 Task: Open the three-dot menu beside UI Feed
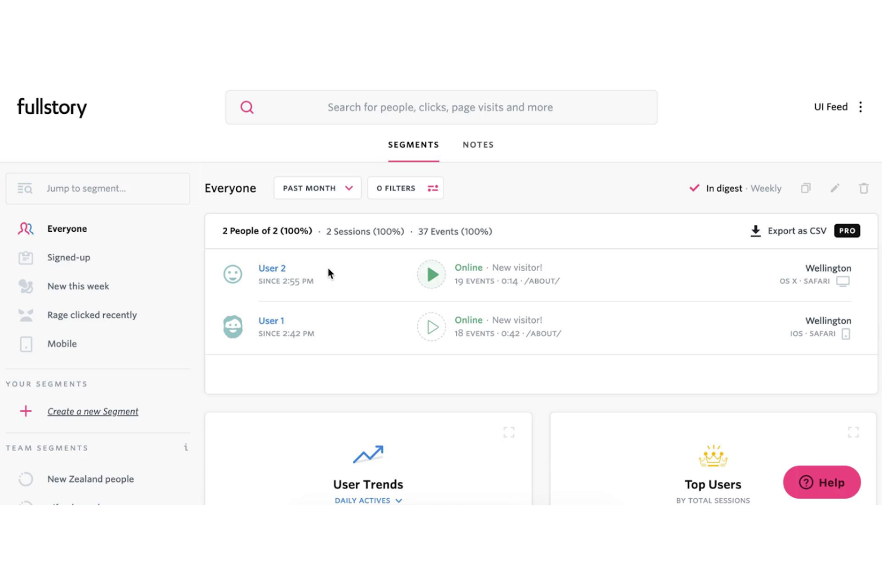(x=860, y=107)
